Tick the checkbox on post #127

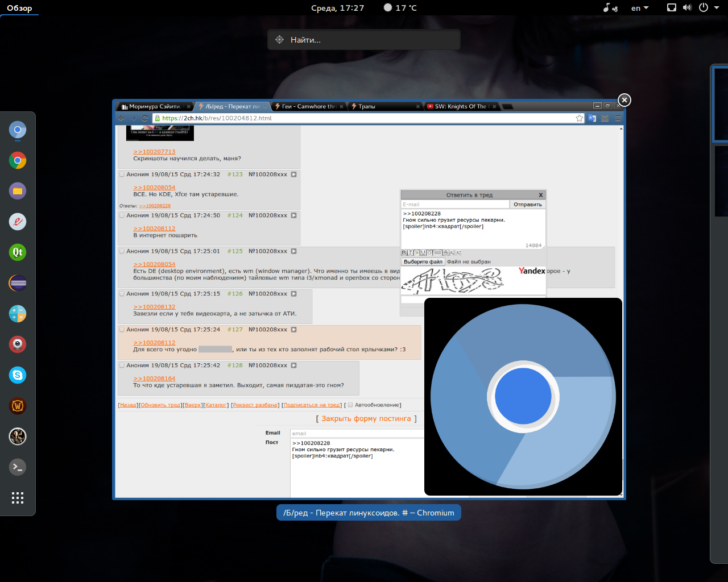(x=122, y=330)
